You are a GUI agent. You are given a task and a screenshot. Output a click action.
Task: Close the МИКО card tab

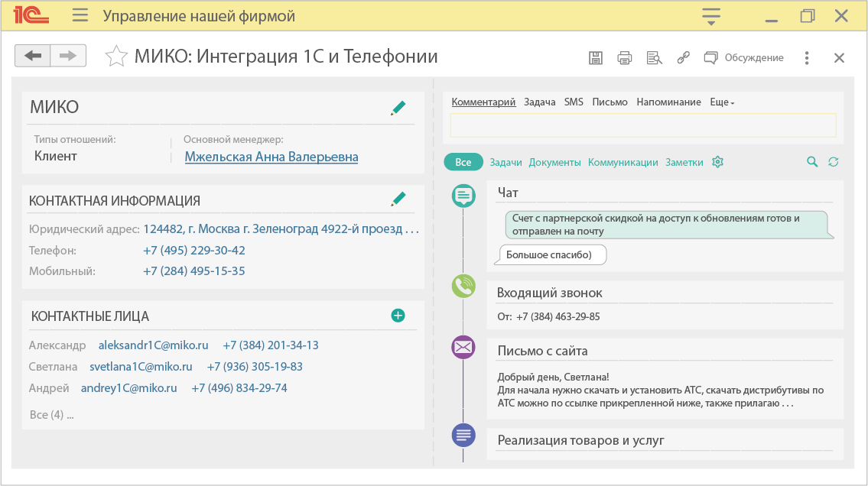click(839, 57)
